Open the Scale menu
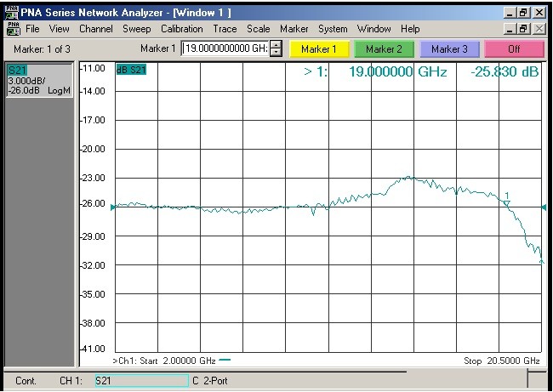Viewport: 553px width, 392px height. [258, 29]
